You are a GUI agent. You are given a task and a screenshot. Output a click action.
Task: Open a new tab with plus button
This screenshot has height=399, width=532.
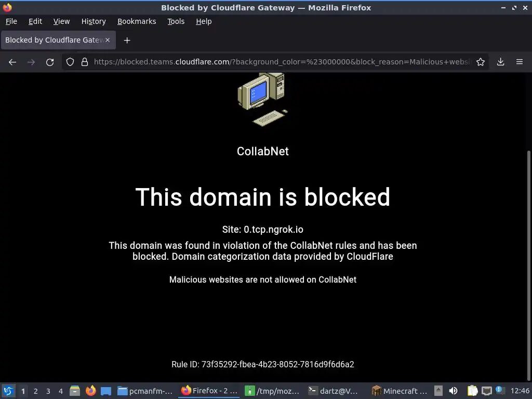(127, 41)
